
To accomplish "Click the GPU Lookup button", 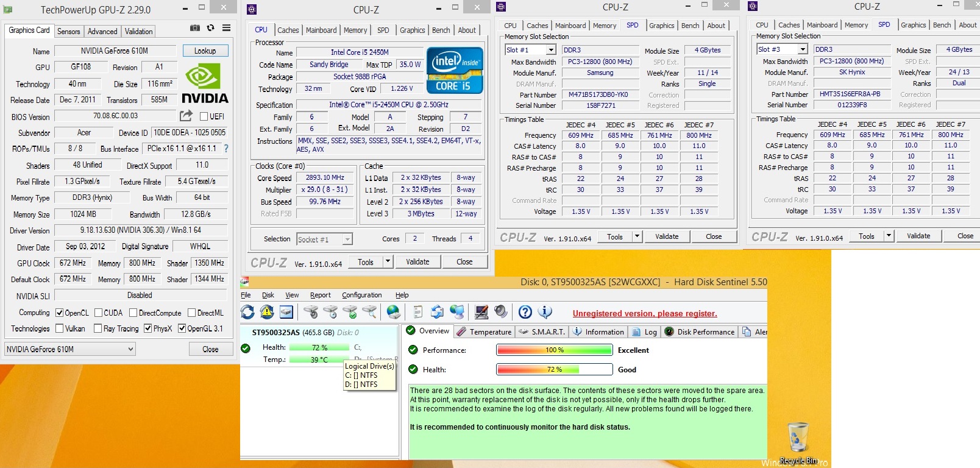I will tap(205, 51).
